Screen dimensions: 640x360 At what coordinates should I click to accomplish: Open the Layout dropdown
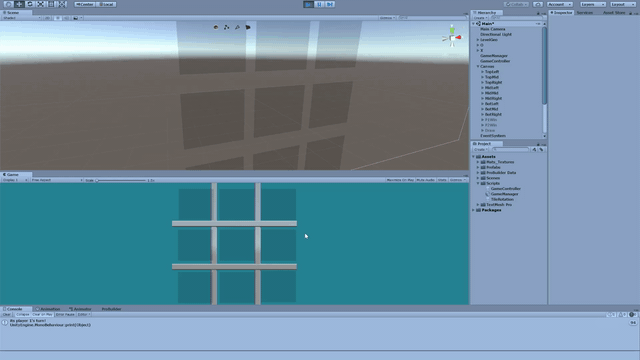(x=623, y=4)
